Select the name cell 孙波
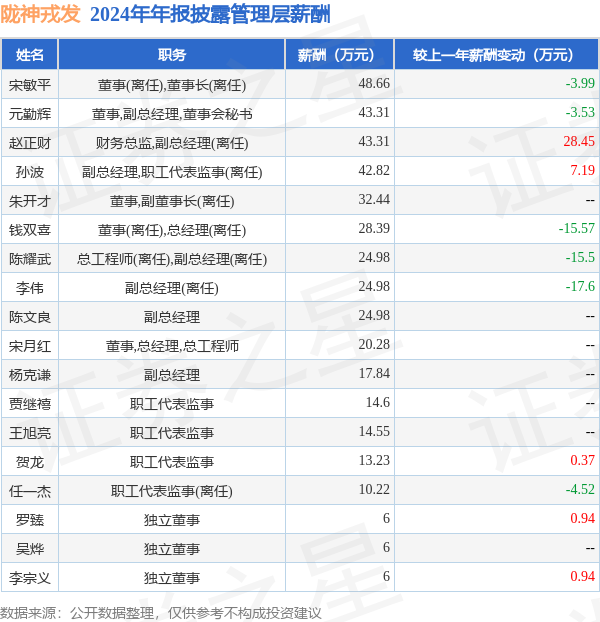This screenshot has height=622, width=600. [30, 172]
